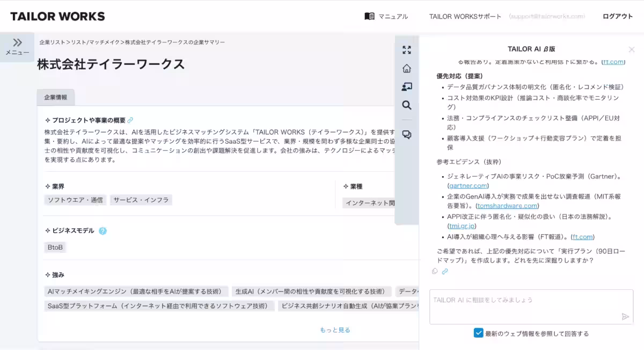Open tomshardware.com reference link
The height and width of the screenshot is (350, 644).
pyautogui.click(x=507, y=206)
